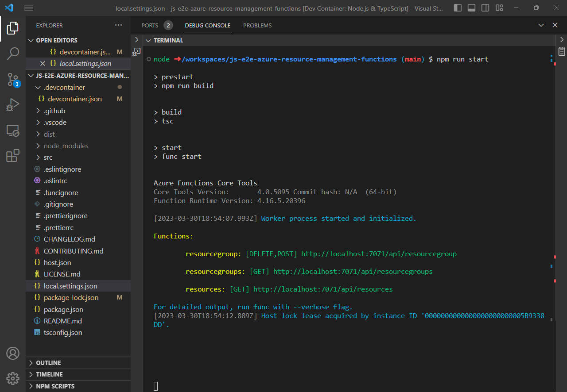Click the panel chevron-down restore button

[x=541, y=25]
